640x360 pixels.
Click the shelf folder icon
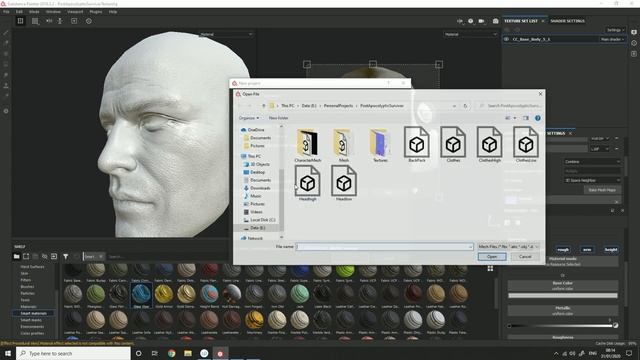[16, 256]
